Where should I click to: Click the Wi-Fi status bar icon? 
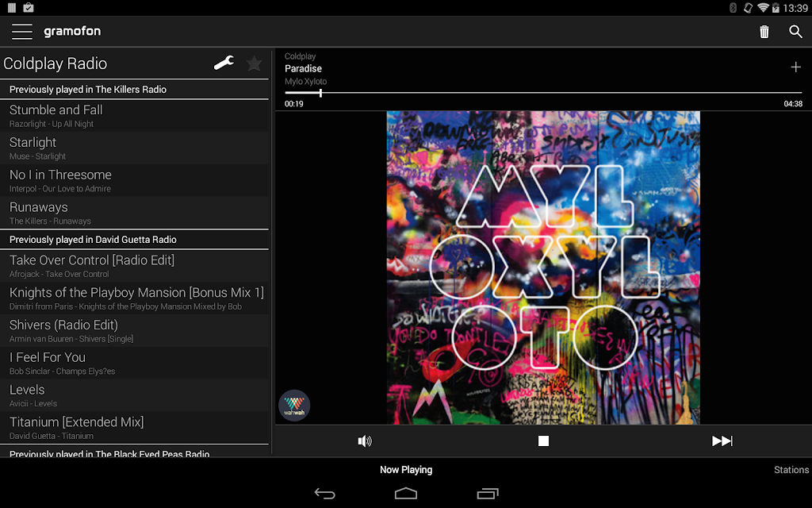[x=763, y=8]
